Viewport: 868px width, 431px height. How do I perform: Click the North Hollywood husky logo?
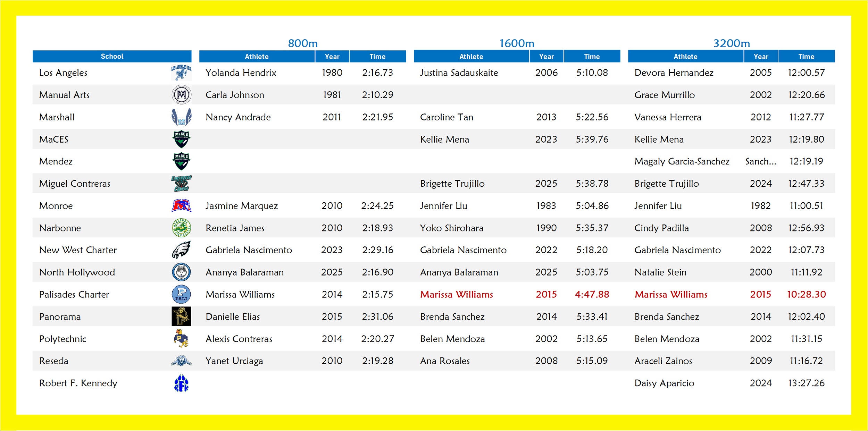tap(181, 272)
